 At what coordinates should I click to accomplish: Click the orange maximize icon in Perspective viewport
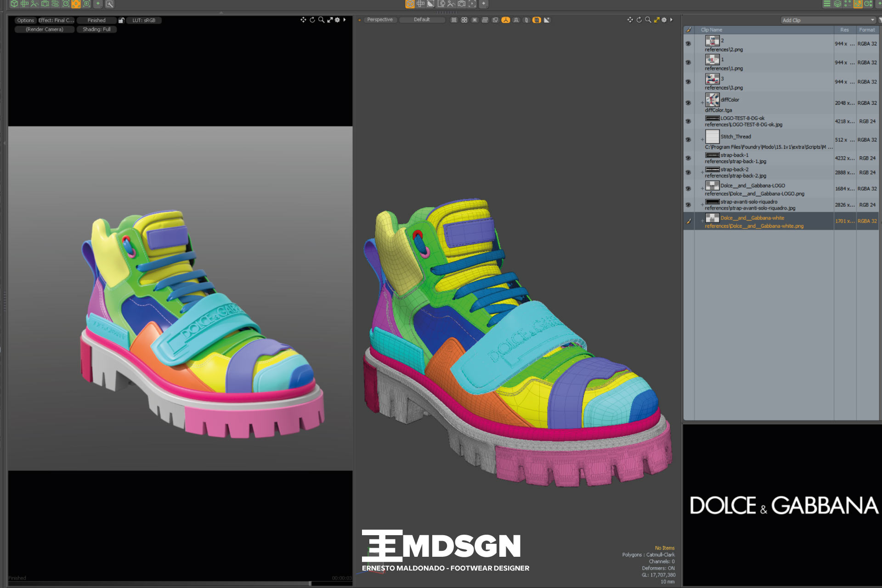[x=657, y=20]
